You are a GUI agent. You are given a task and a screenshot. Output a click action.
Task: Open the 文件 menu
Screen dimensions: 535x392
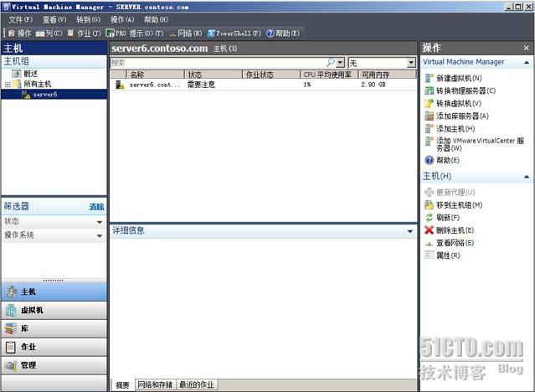[x=20, y=19]
